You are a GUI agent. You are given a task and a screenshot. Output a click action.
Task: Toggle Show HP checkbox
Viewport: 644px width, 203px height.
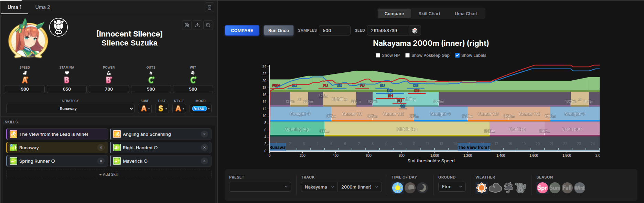pyautogui.click(x=378, y=55)
